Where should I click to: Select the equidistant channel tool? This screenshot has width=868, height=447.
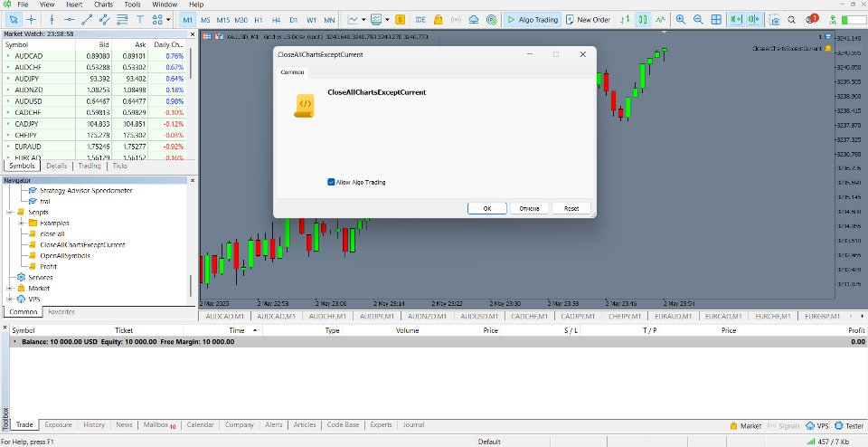[x=104, y=19]
